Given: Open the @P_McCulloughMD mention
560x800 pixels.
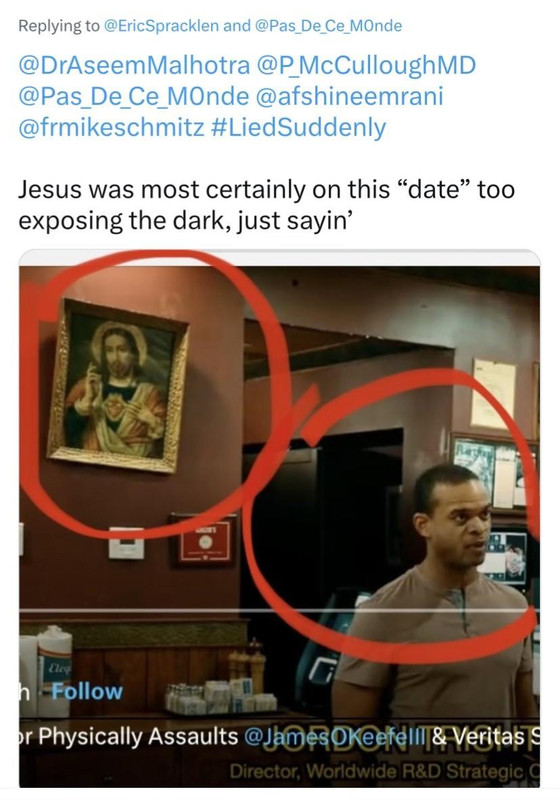Looking at the screenshot, I should click(x=367, y=65).
